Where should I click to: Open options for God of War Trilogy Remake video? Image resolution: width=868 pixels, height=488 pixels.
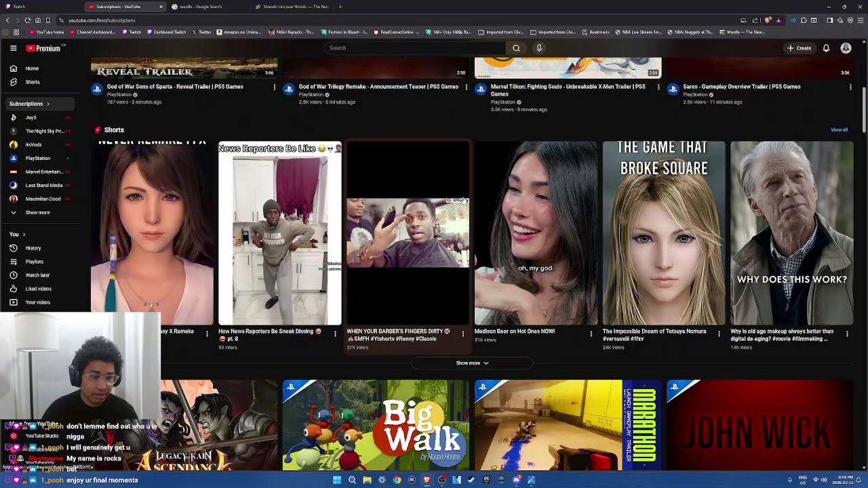466,87
